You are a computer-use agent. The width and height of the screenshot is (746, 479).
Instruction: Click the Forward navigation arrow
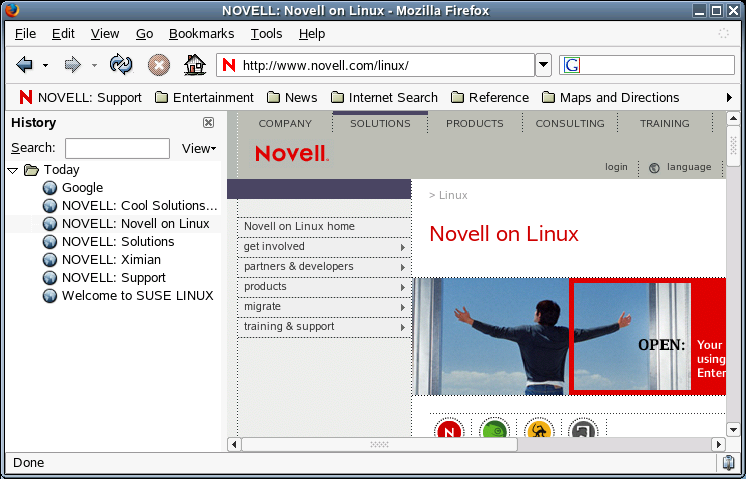72,65
